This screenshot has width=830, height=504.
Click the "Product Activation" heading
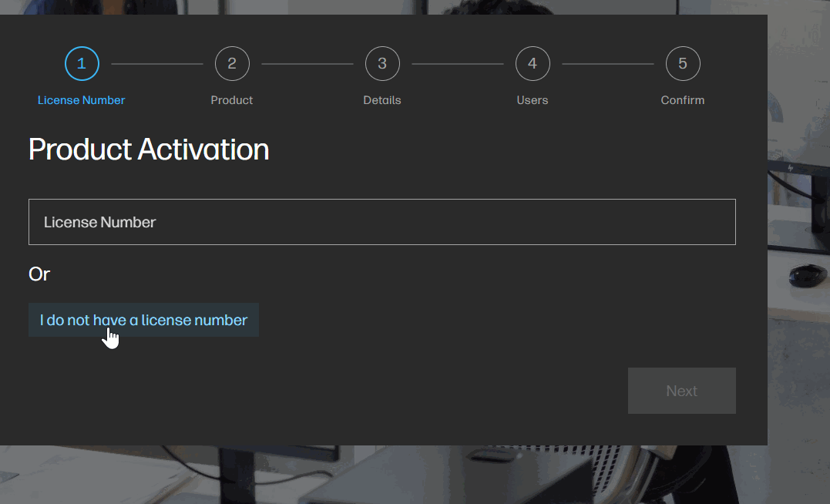pyautogui.click(x=149, y=150)
